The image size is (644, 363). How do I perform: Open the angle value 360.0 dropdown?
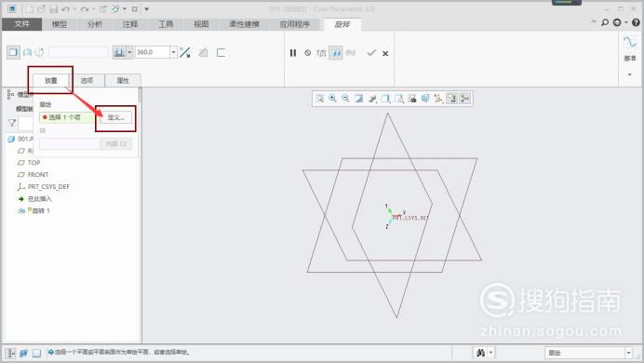[173, 52]
